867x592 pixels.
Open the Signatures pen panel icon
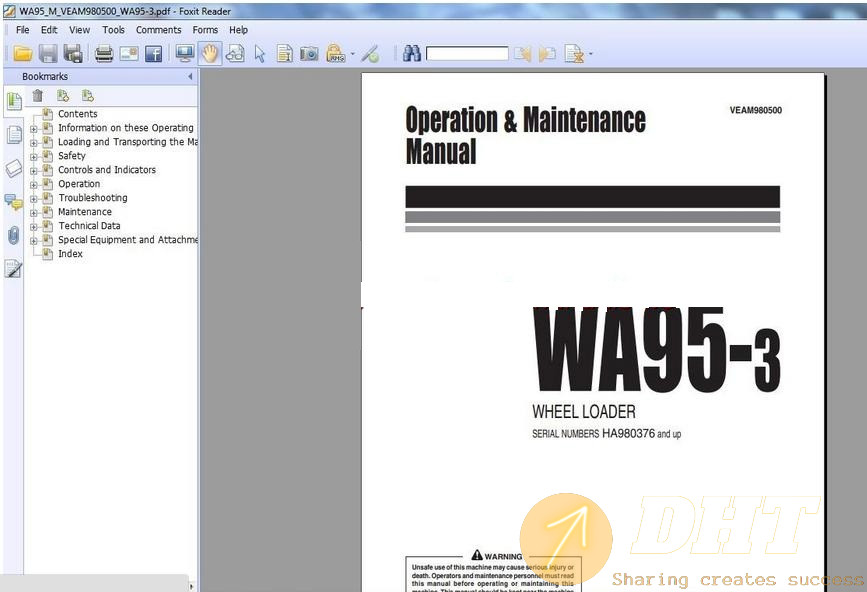point(14,269)
